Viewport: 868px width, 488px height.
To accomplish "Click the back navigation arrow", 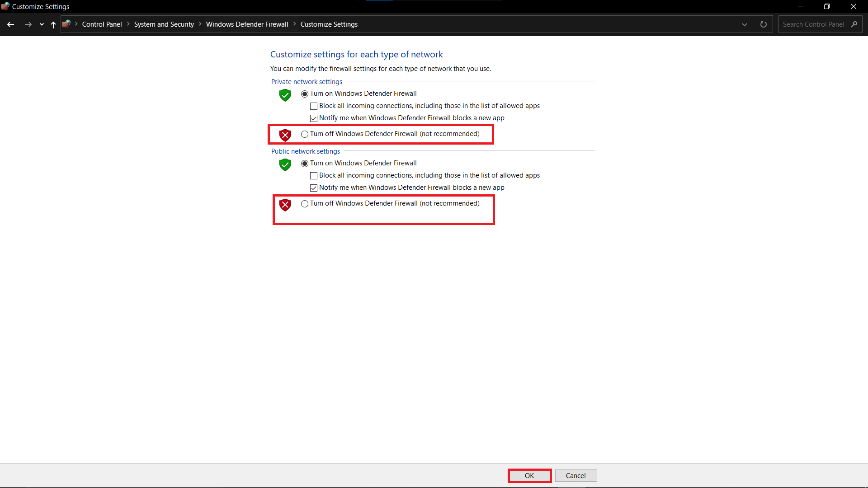I will (x=11, y=24).
